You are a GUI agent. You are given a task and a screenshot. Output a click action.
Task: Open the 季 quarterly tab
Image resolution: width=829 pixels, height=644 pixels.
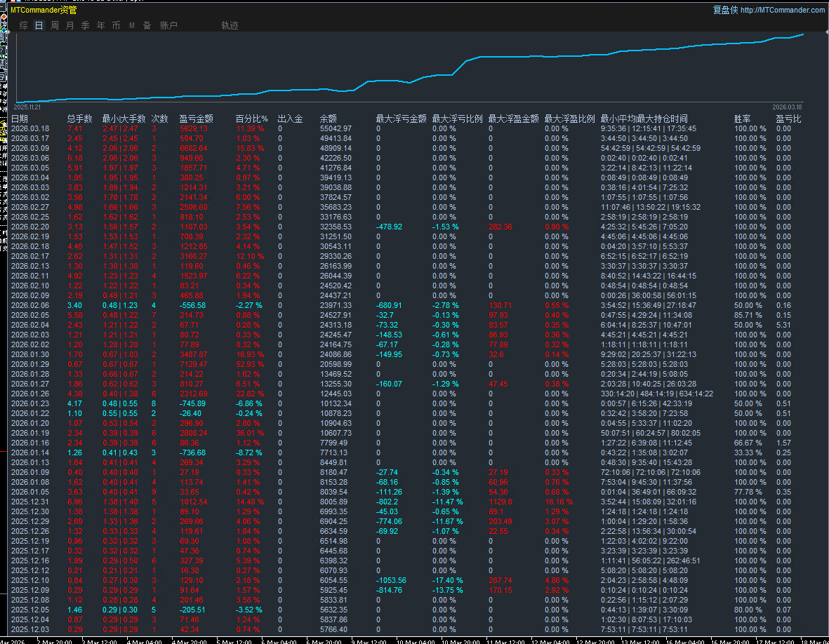pos(85,25)
